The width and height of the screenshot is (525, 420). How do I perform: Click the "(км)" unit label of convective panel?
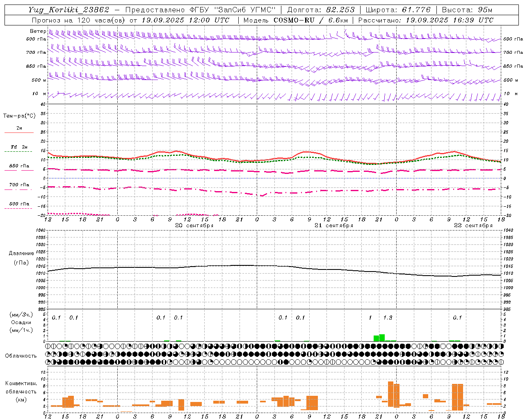21,399
